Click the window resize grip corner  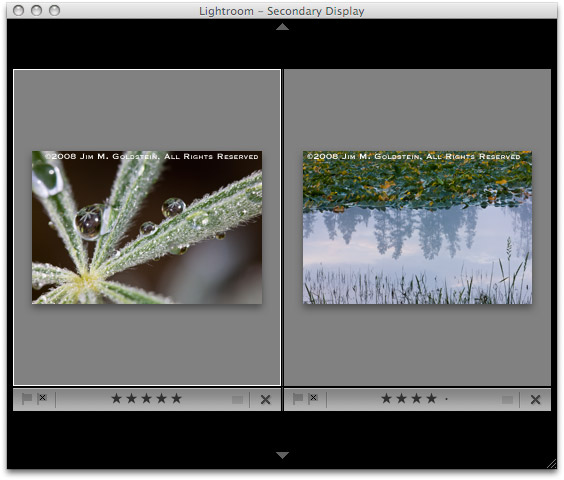[x=551, y=463]
